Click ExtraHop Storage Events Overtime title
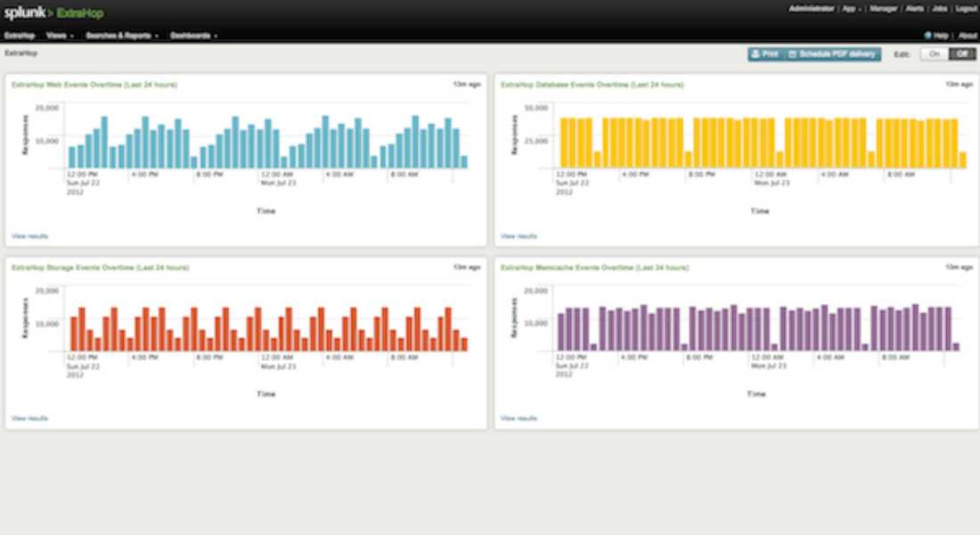The height and width of the screenshot is (535, 980). (x=100, y=267)
